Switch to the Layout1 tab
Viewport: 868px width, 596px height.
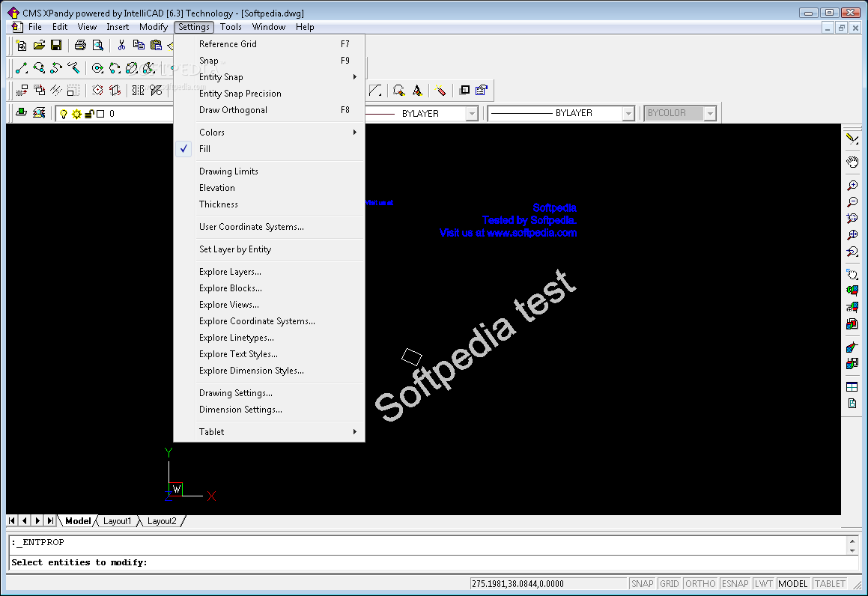(x=118, y=521)
